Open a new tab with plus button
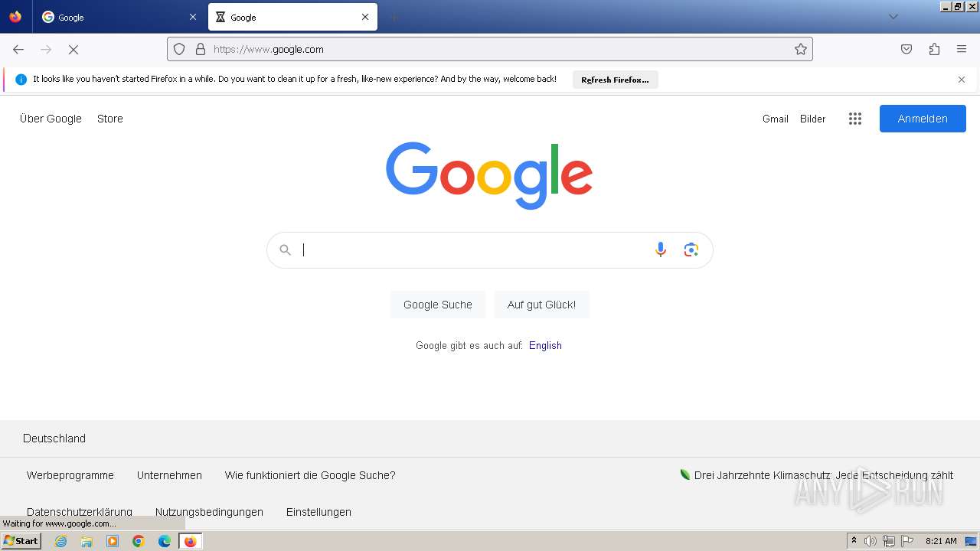 (394, 17)
